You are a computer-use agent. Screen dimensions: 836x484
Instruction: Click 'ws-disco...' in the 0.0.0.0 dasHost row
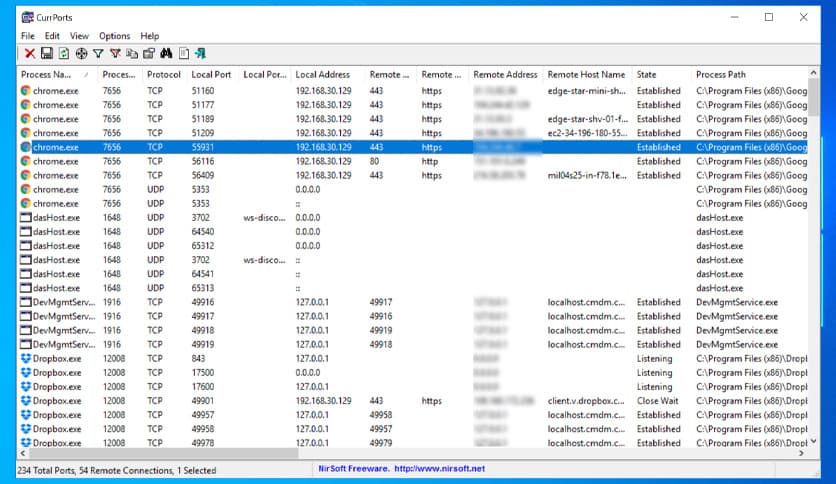[x=264, y=217]
